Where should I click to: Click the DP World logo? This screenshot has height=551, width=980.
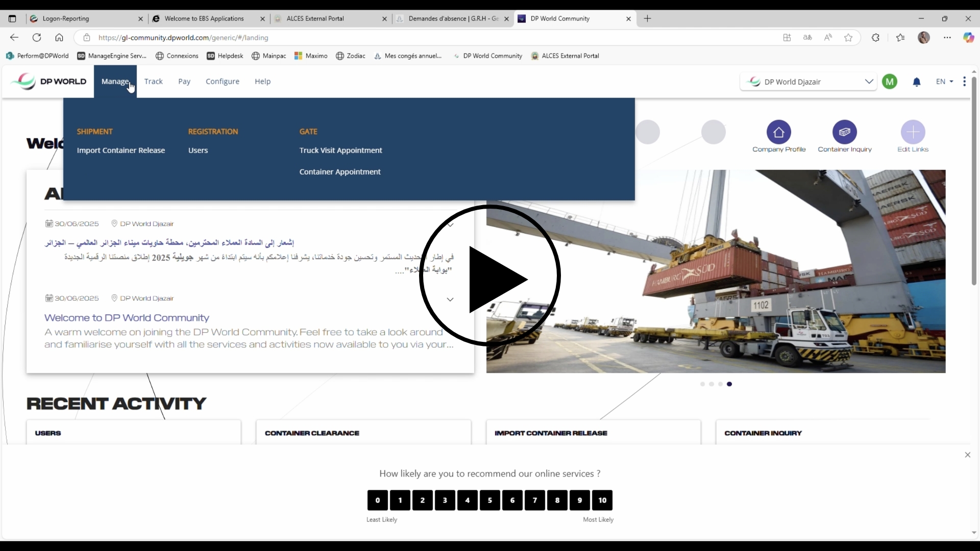pos(49,82)
